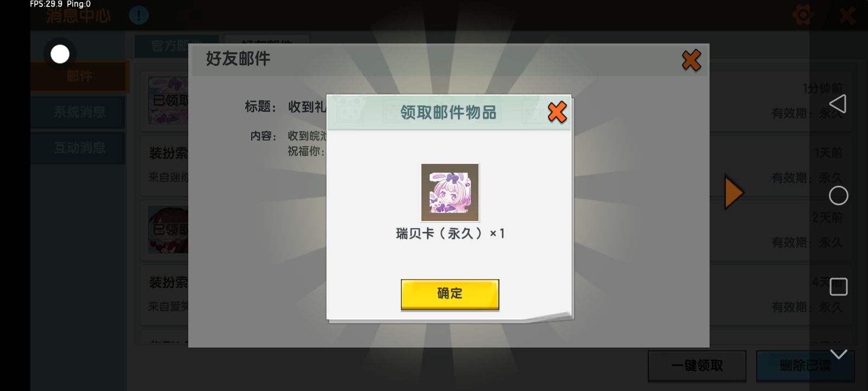Select the 邮件 sidebar tab
The height and width of the screenshot is (391, 868).
pyautogui.click(x=79, y=77)
